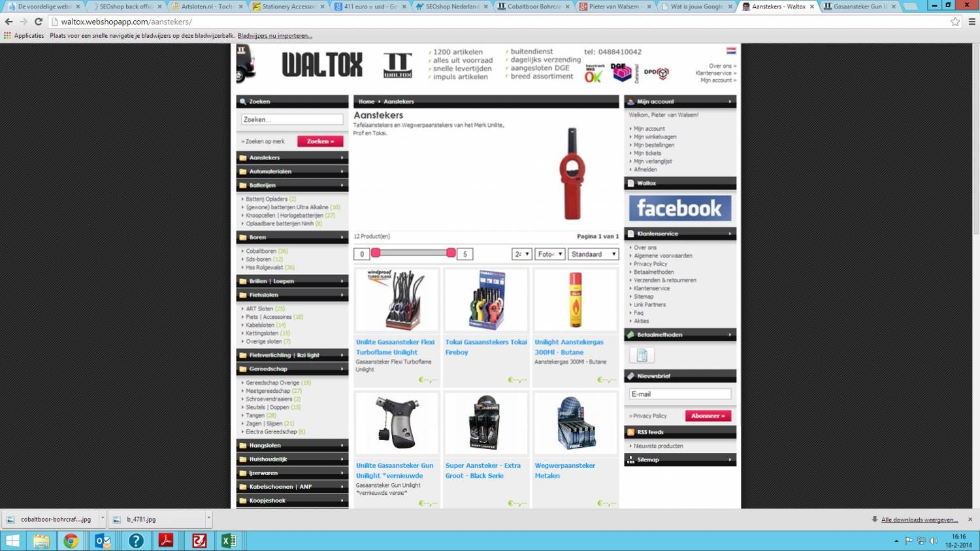
Task: Close the downloads bar
Action: point(970,520)
